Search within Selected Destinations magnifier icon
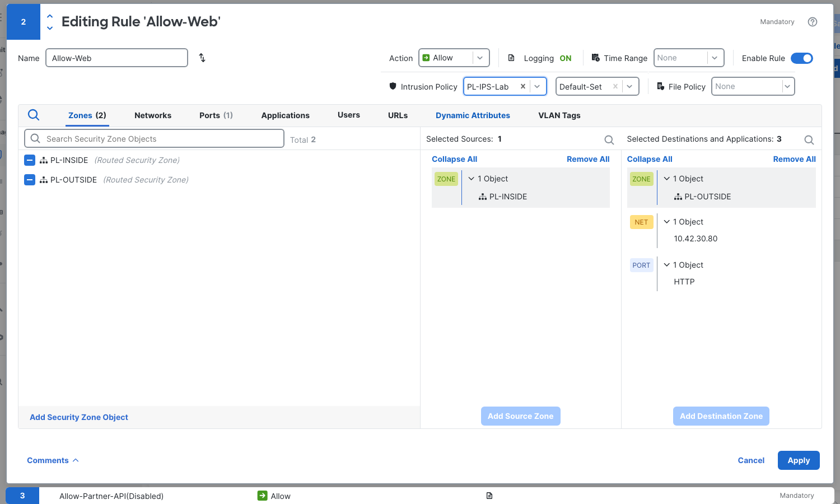Viewport: 840px width, 504px height. pos(809,140)
